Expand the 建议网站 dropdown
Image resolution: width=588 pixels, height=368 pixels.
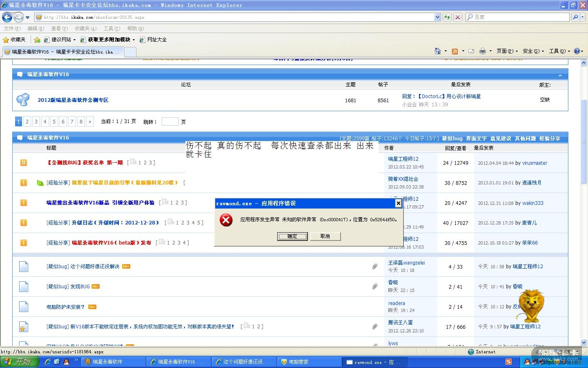tap(74, 40)
